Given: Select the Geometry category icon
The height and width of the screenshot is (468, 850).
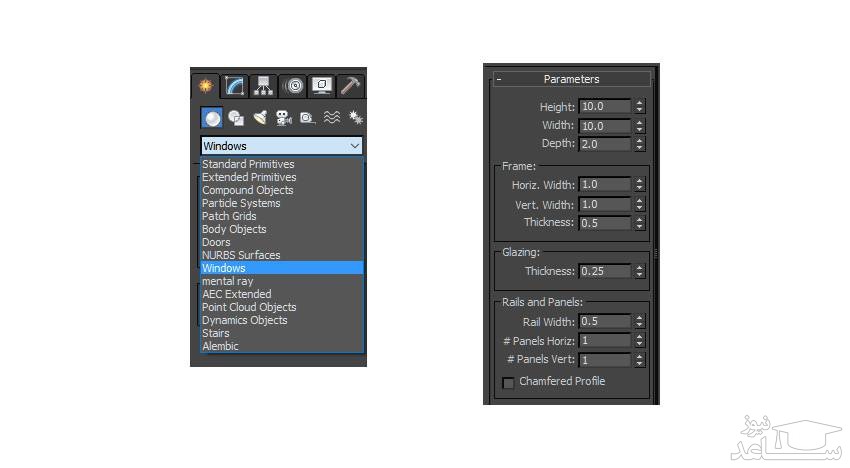Looking at the screenshot, I should pos(211,118).
